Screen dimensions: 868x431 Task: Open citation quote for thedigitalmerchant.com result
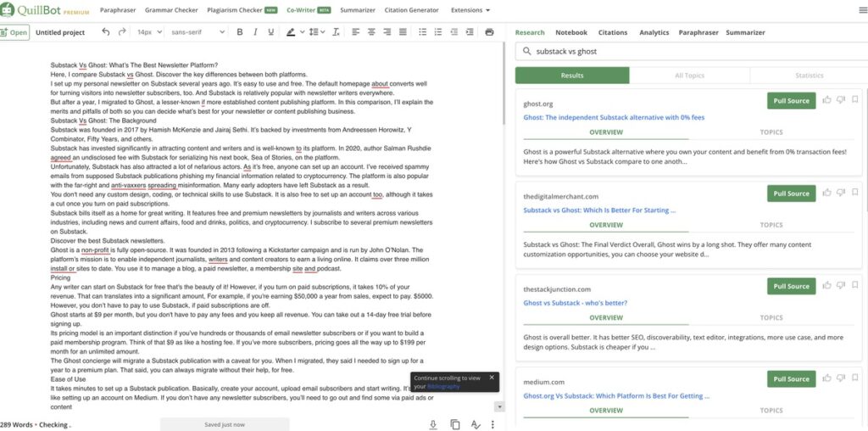(x=855, y=193)
